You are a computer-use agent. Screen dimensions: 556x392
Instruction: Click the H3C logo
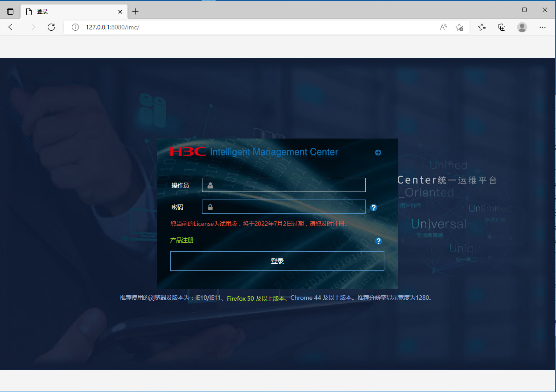(188, 152)
